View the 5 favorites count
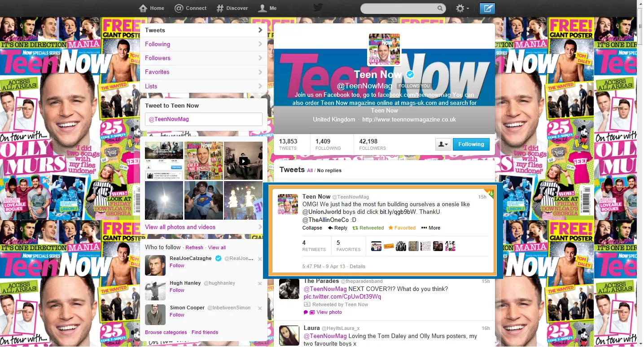 348,245
